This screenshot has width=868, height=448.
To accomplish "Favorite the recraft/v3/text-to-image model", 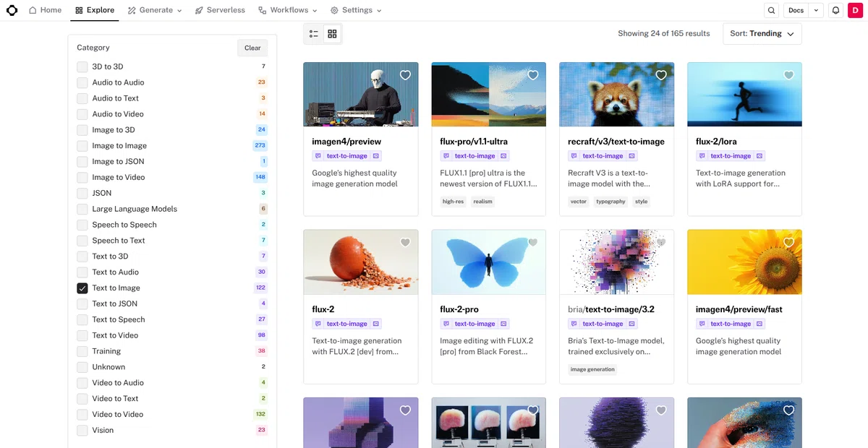I will 661,75.
